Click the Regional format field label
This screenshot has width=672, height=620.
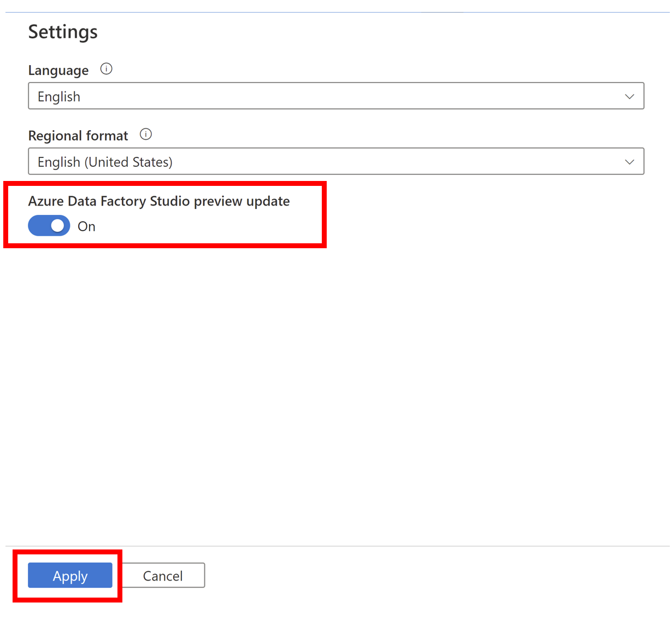(x=78, y=136)
